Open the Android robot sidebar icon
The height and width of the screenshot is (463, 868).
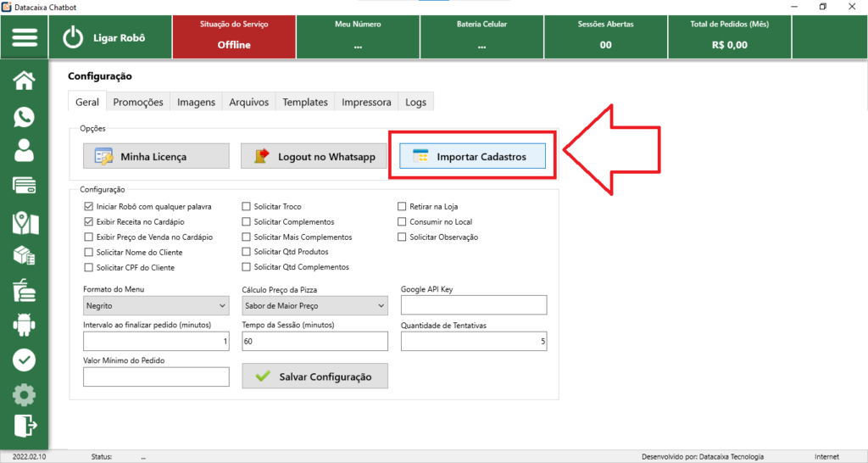[x=25, y=324]
